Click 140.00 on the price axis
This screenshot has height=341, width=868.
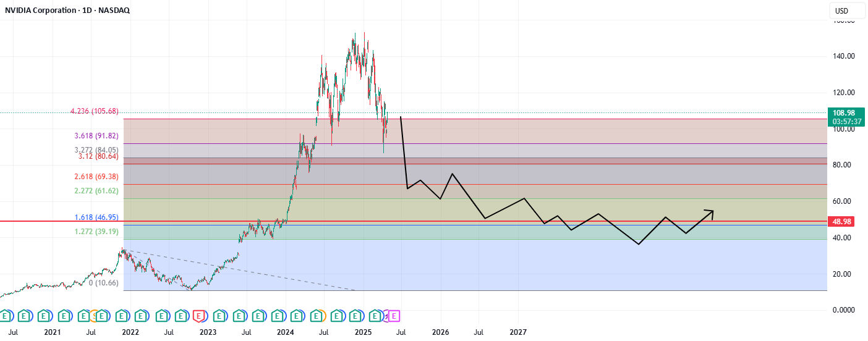843,56
